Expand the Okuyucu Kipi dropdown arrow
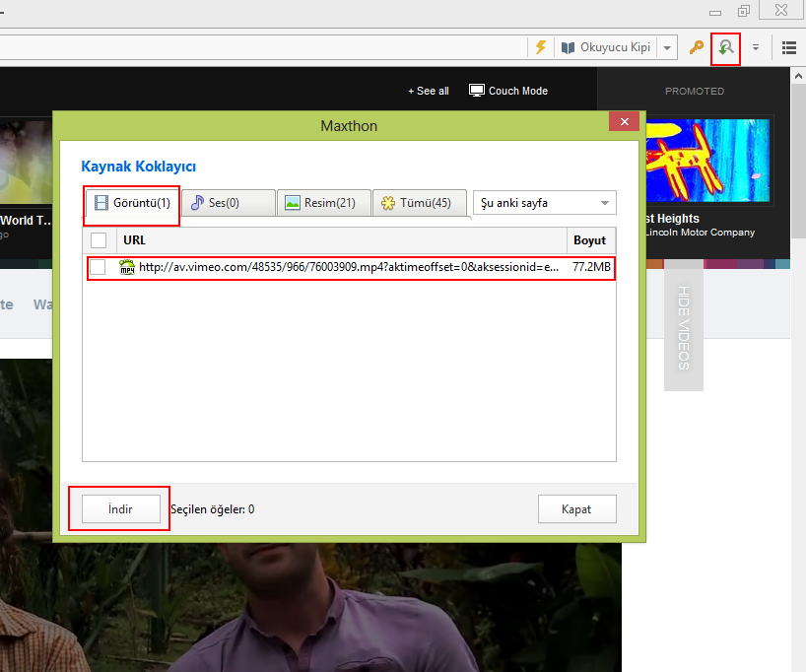This screenshot has height=672, width=806. click(x=667, y=48)
